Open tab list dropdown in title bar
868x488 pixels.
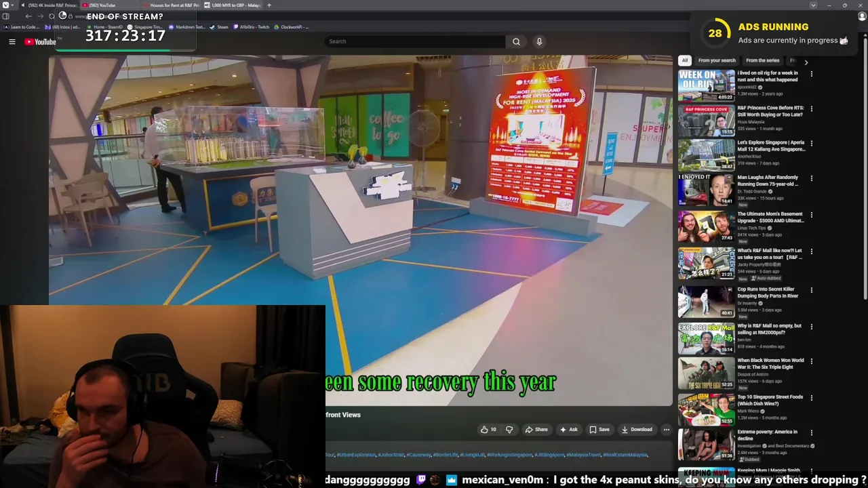(x=813, y=5)
